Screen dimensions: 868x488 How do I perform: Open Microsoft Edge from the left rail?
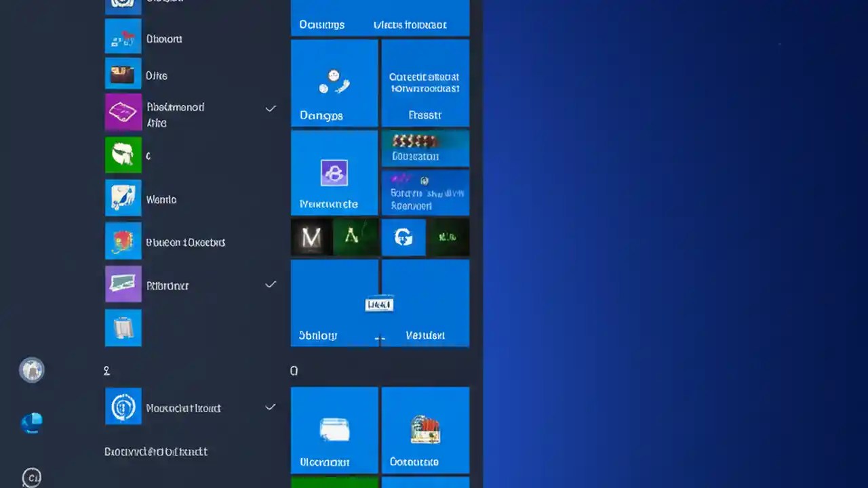(x=31, y=422)
